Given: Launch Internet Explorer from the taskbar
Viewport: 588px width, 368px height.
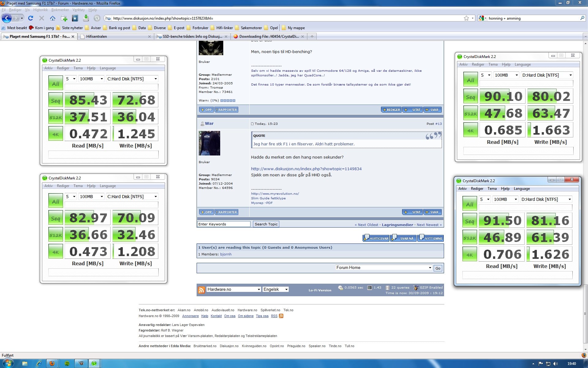Looking at the screenshot, I should [39, 363].
